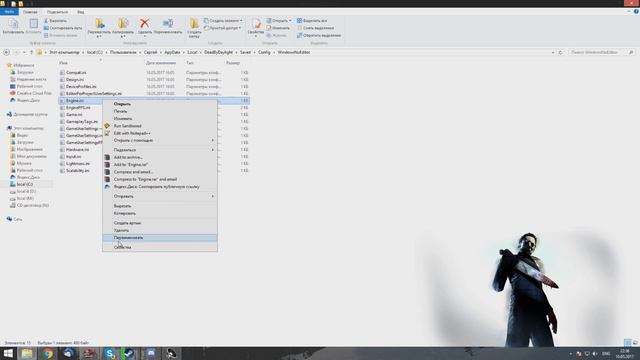Open the Простой доступ dropdown

(222, 28)
